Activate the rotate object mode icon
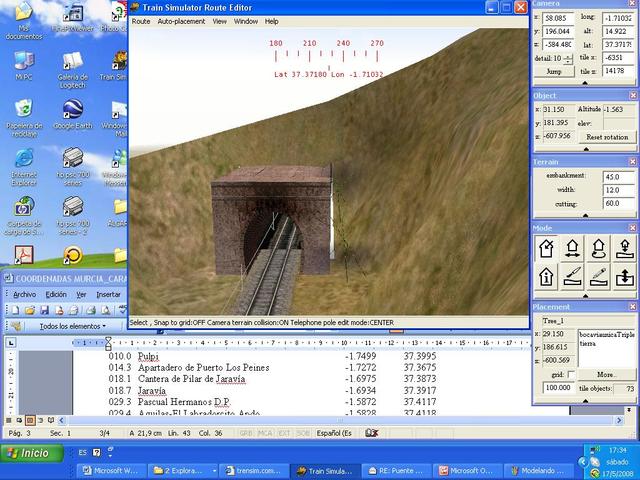The width and height of the screenshot is (640, 480). 600,247
